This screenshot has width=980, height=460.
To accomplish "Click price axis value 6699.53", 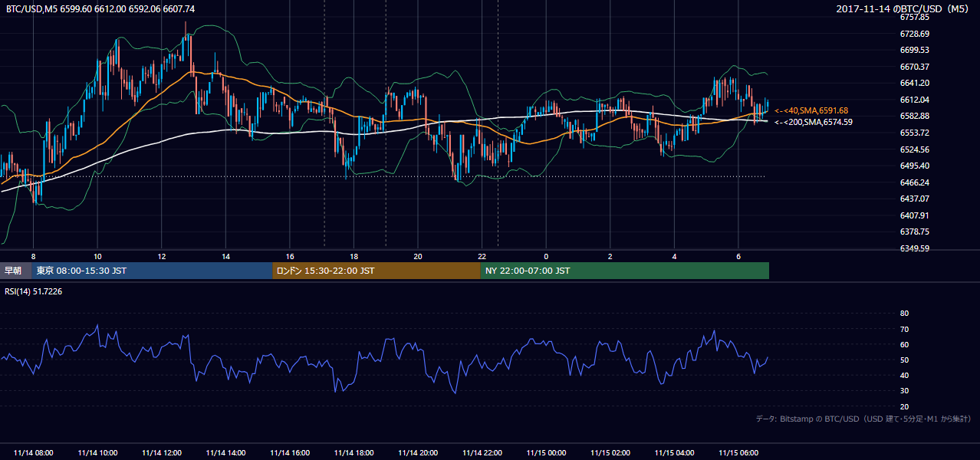I will click(x=914, y=50).
